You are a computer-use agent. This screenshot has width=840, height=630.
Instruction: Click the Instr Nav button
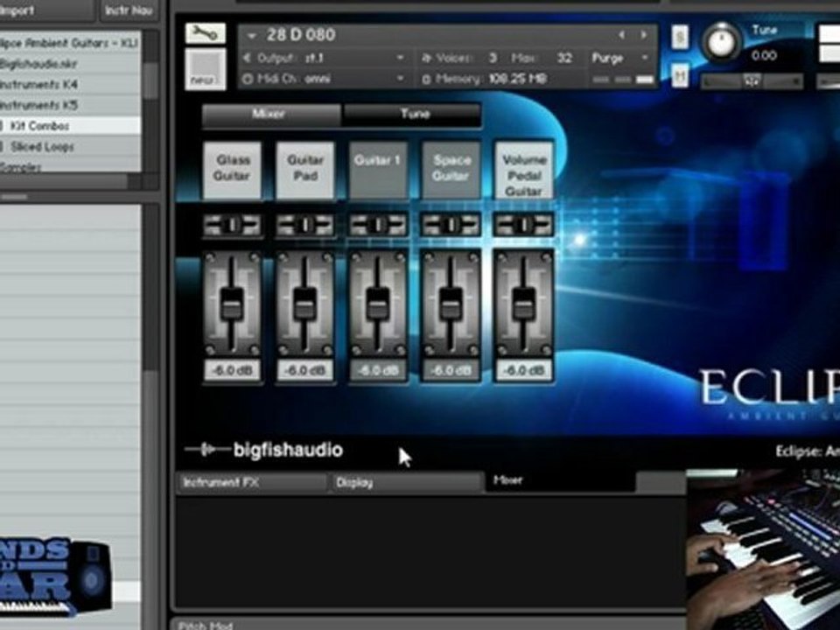pyautogui.click(x=129, y=10)
